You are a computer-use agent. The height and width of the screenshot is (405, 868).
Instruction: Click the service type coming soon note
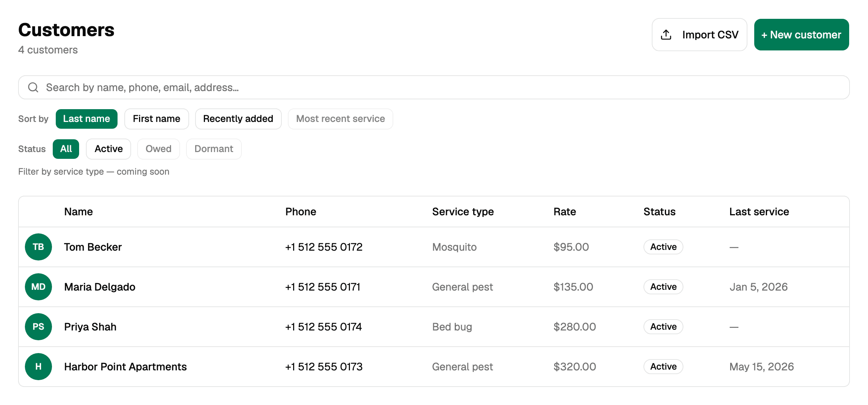tap(94, 172)
